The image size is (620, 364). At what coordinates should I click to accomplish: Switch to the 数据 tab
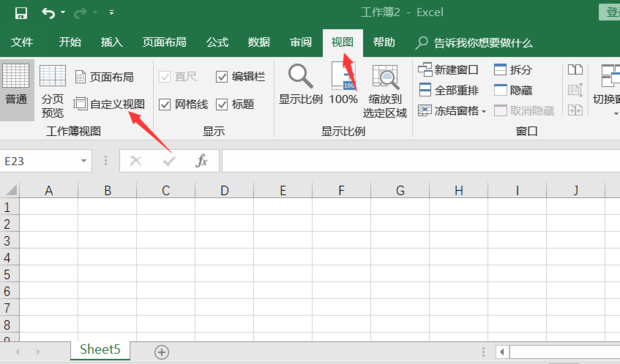click(x=259, y=42)
